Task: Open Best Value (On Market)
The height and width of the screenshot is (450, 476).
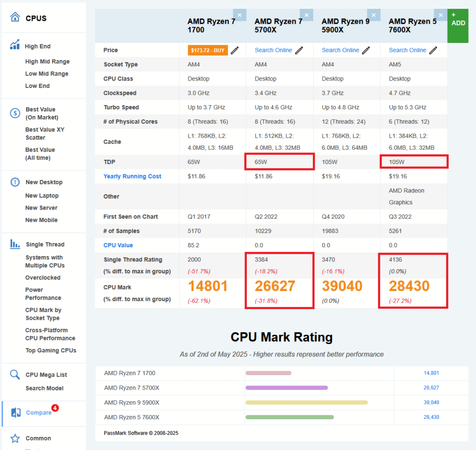Action: 42,113
